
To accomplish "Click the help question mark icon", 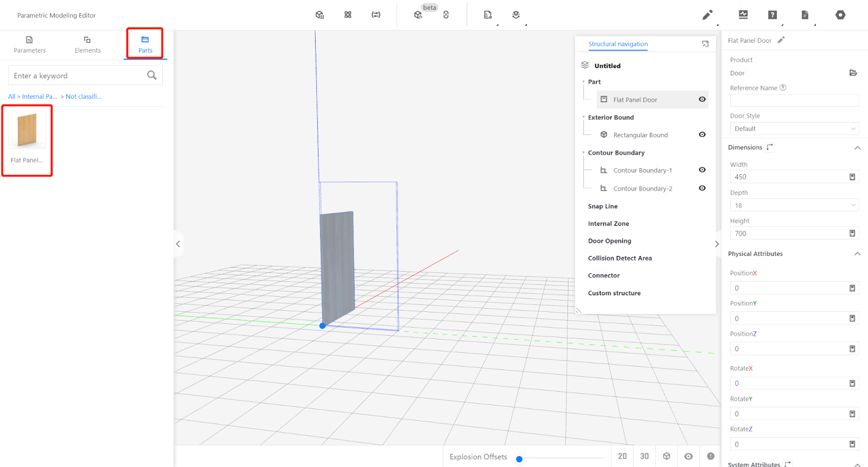I will point(773,15).
